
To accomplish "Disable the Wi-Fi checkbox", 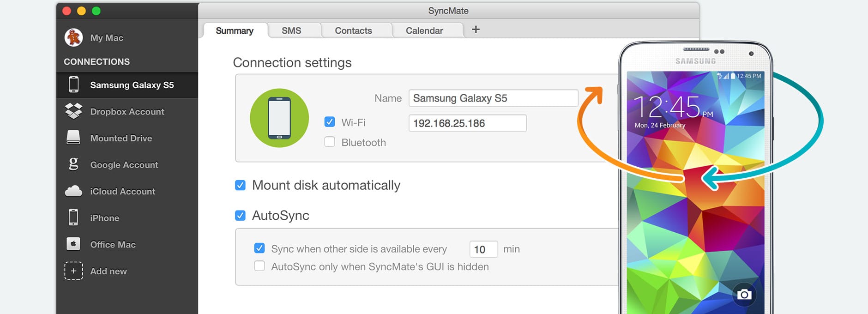I will click(330, 122).
